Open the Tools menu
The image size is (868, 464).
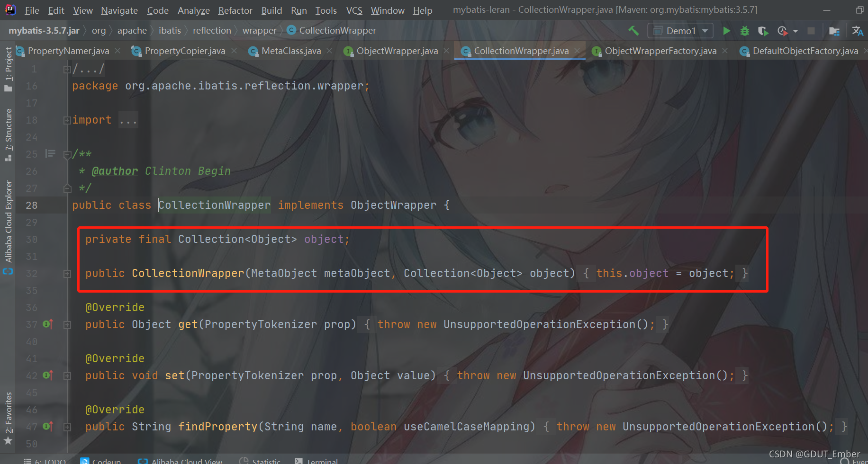(326, 10)
